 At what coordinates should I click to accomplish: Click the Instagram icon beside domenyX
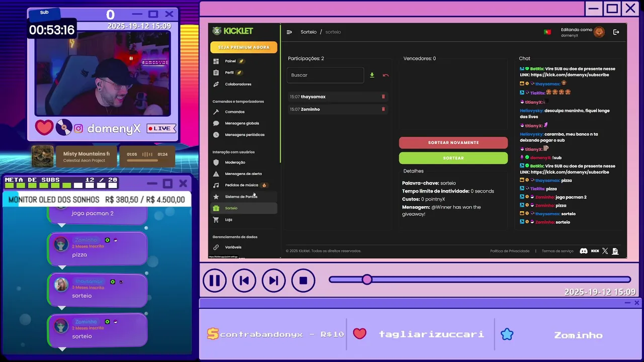coord(78,129)
